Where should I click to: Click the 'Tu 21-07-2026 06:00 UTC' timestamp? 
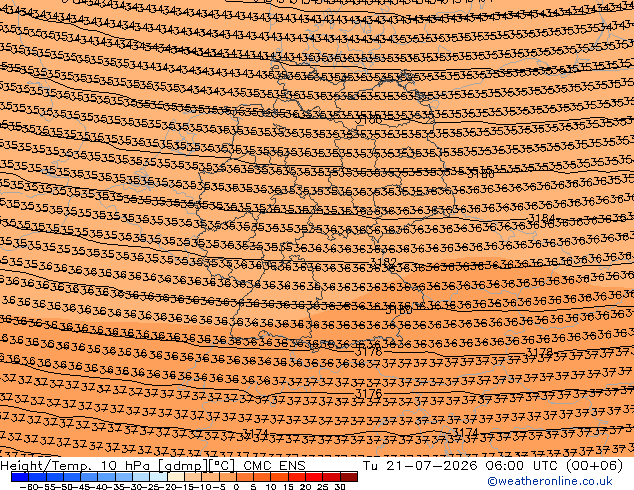pyautogui.click(x=462, y=466)
